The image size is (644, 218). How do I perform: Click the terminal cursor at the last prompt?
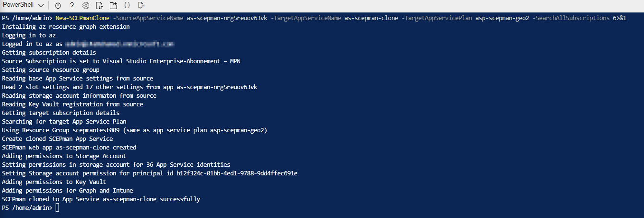[x=57, y=208]
